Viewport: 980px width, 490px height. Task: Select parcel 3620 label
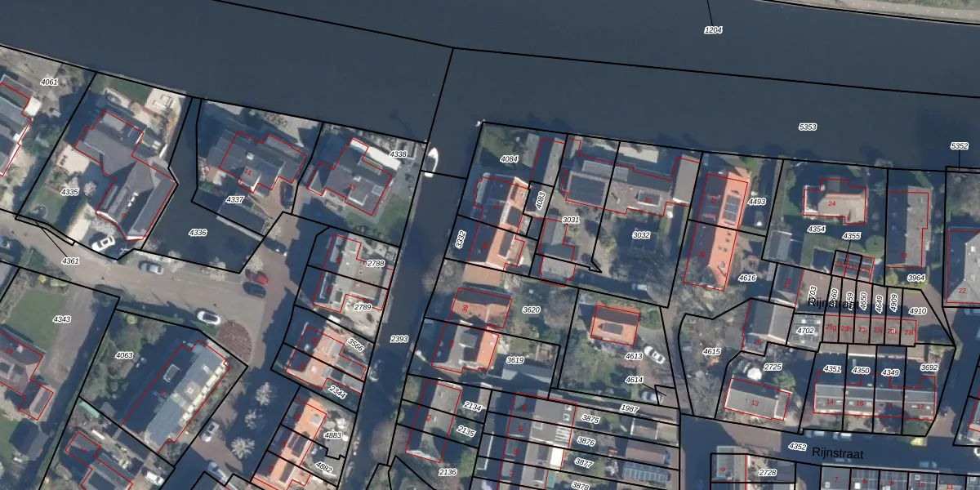(x=531, y=310)
